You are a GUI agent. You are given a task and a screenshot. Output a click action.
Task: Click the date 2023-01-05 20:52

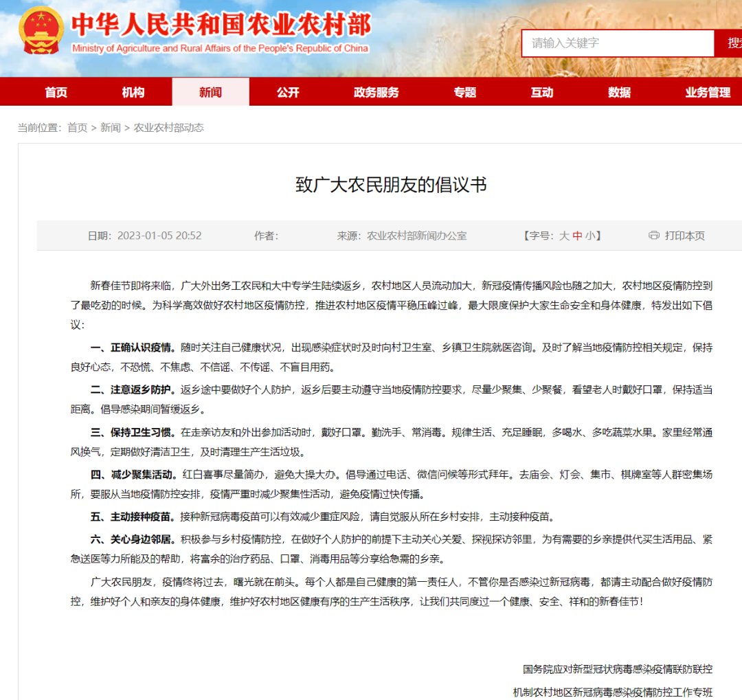159,236
